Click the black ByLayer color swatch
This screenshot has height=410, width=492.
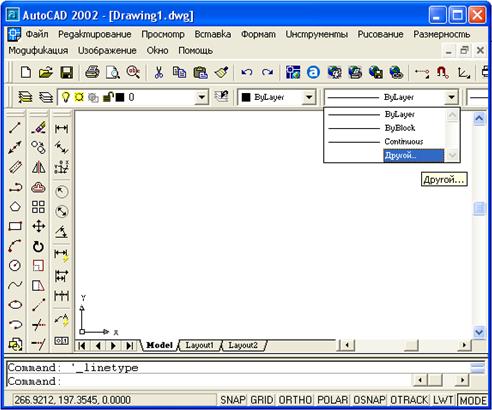(246, 97)
